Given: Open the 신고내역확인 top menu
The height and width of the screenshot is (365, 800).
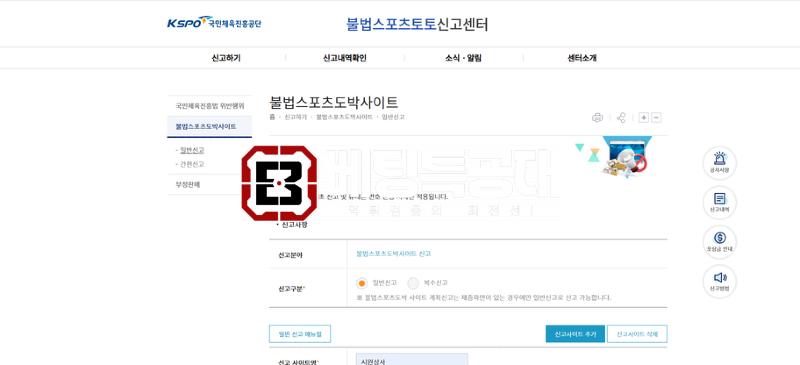Looking at the screenshot, I should [345, 58].
